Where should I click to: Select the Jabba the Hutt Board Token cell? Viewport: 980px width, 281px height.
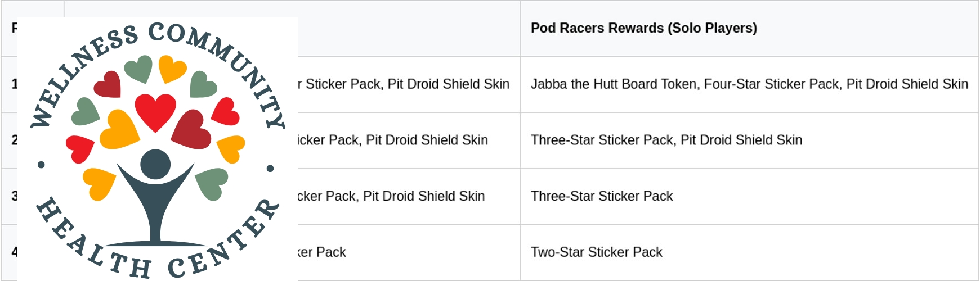click(749, 84)
